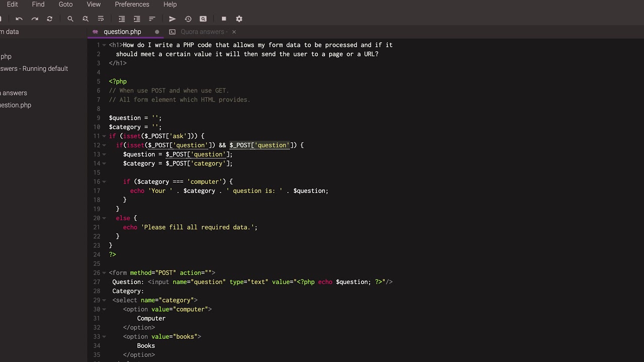Click 'method="POST"' attribute on line 26
Screen dimensions: 644x362
click(x=153, y=273)
